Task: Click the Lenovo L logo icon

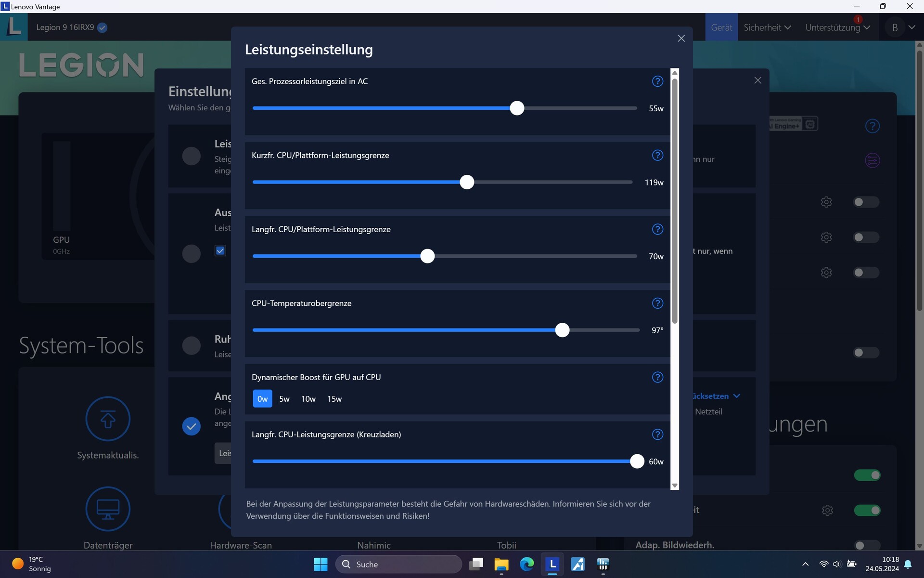Action: (14, 27)
